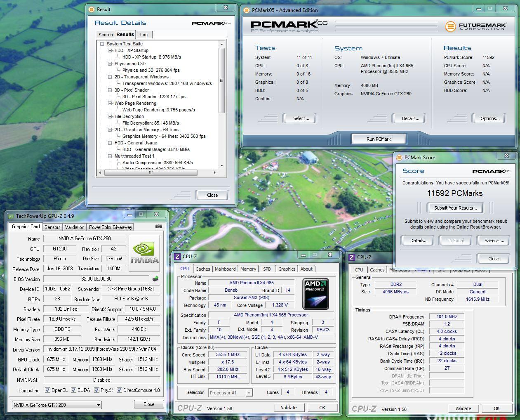Click the Futuremark logo in PCMark05
The height and width of the screenshot is (420, 520).
tap(476, 26)
